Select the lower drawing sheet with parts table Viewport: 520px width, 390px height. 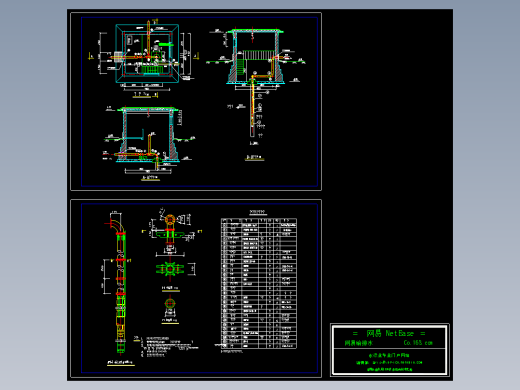(x=196, y=288)
